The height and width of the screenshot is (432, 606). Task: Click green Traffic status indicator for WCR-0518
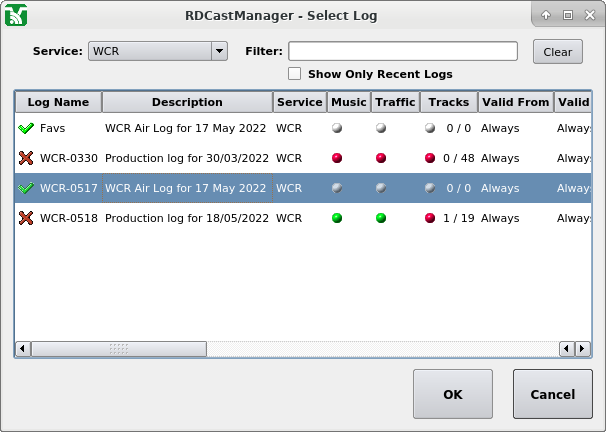[x=381, y=218]
